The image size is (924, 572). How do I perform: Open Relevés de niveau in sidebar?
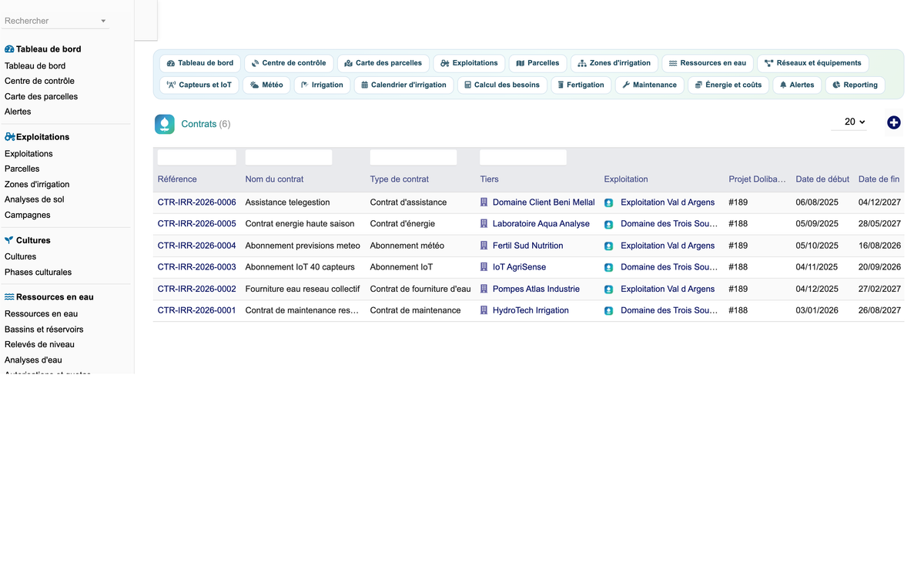(x=39, y=344)
